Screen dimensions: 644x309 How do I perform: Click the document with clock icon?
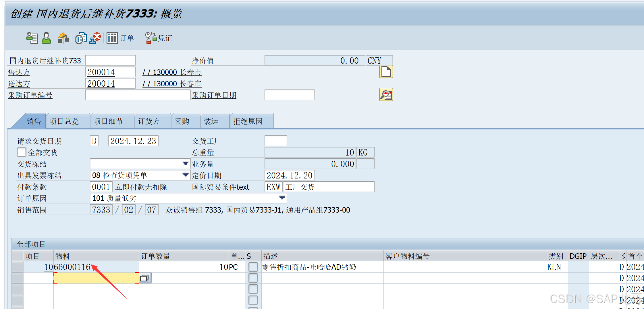click(80, 38)
